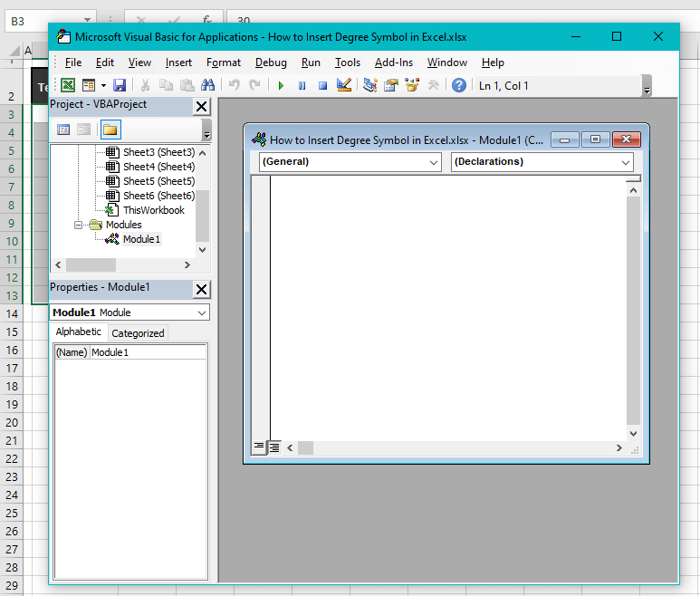Run the macro with the green play icon
Screen dimensions: 700x596
[x=281, y=85]
